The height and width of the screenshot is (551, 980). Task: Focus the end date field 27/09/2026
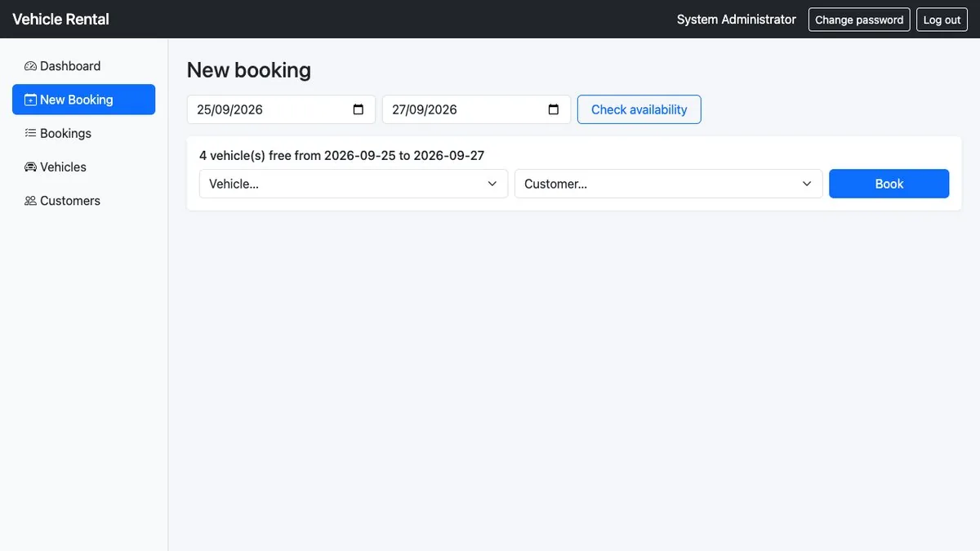pos(476,109)
